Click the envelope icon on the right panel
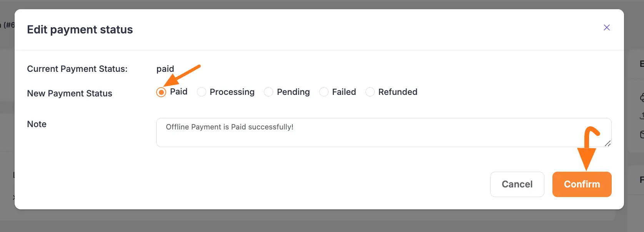Viewport: 644px width, 232px height. [x=642, y=135]
